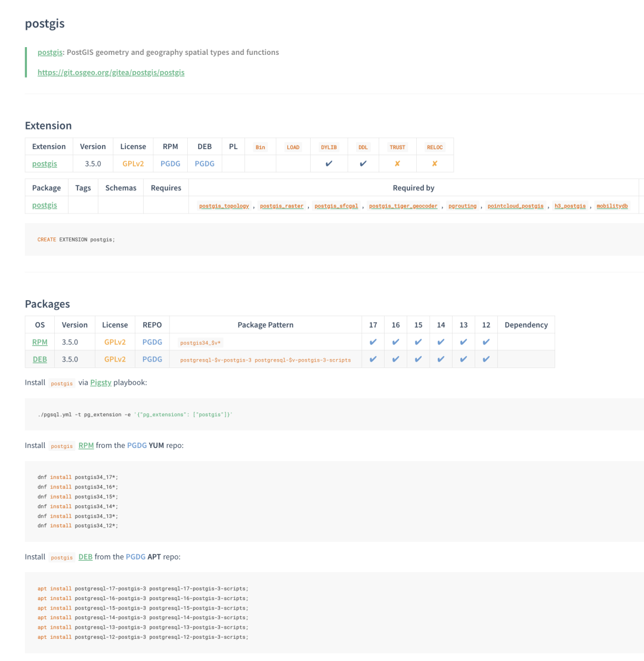
Task: Open postgis_sfcgal extension link
Action: [x=336, y=206]
